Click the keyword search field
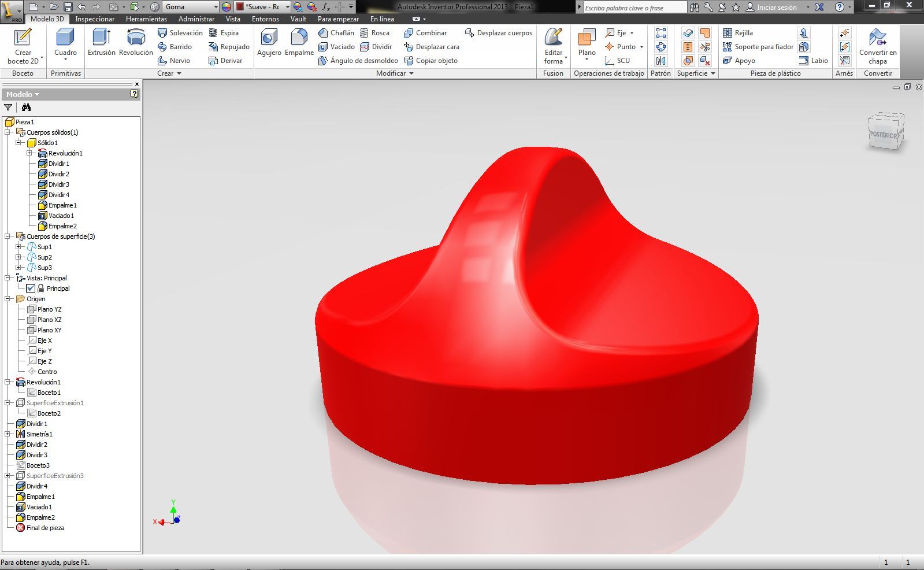Viewport: 924px width, 570px height. (634, 8)
